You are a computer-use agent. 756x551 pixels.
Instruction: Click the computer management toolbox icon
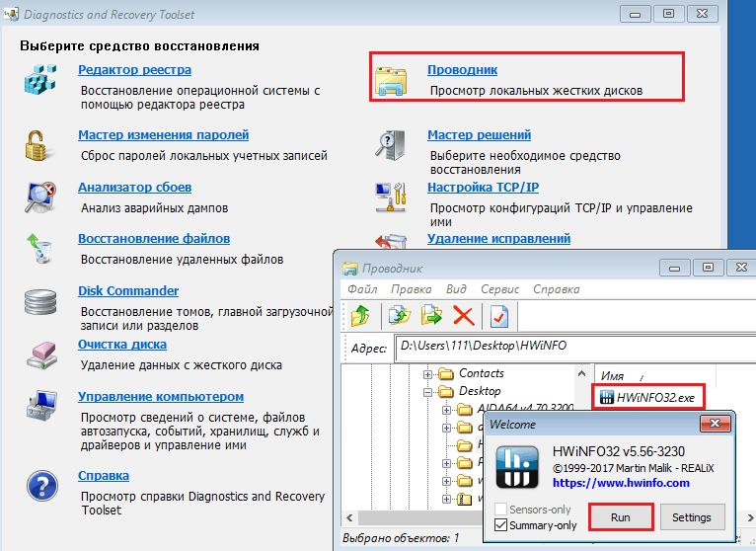(x=42, y=406)
